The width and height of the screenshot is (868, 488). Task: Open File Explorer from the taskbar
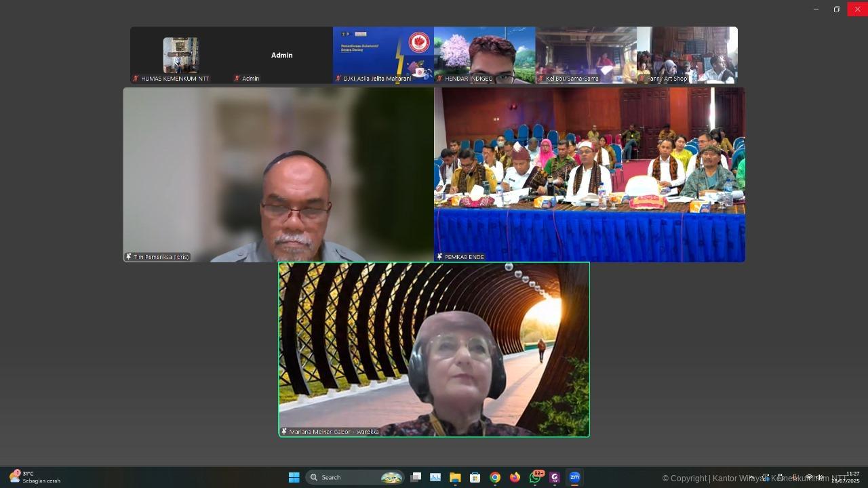pyautogui.click(x=455, y=477)
